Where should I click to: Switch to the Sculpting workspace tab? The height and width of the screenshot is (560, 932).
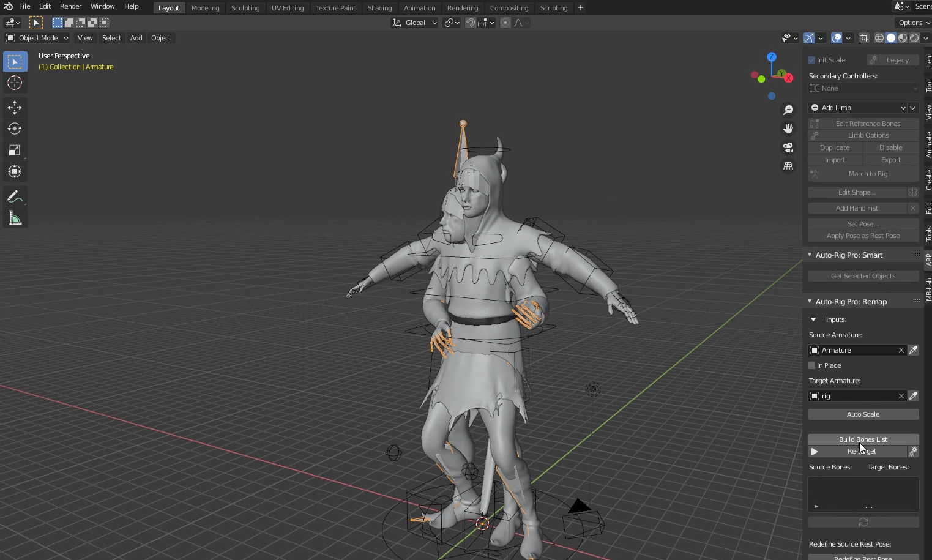(245, 8)
